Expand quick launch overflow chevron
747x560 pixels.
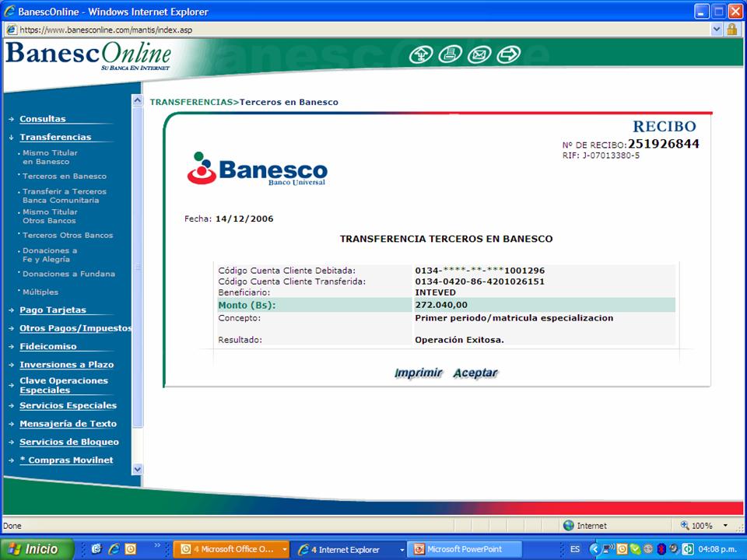coord(157,546)
